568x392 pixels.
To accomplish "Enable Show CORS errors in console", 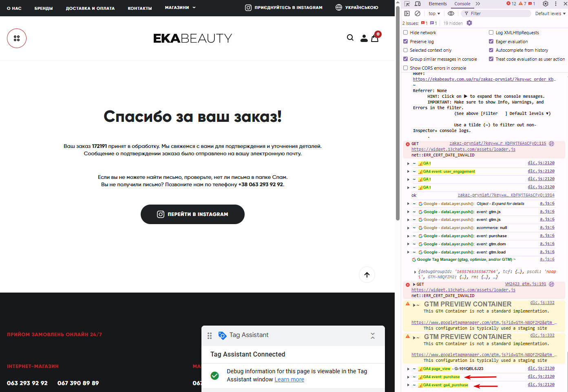I will click(x=405, y=68).
